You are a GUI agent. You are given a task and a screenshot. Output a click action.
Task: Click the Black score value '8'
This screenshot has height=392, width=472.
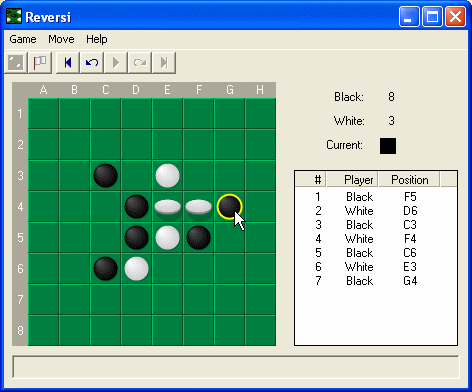391,97
